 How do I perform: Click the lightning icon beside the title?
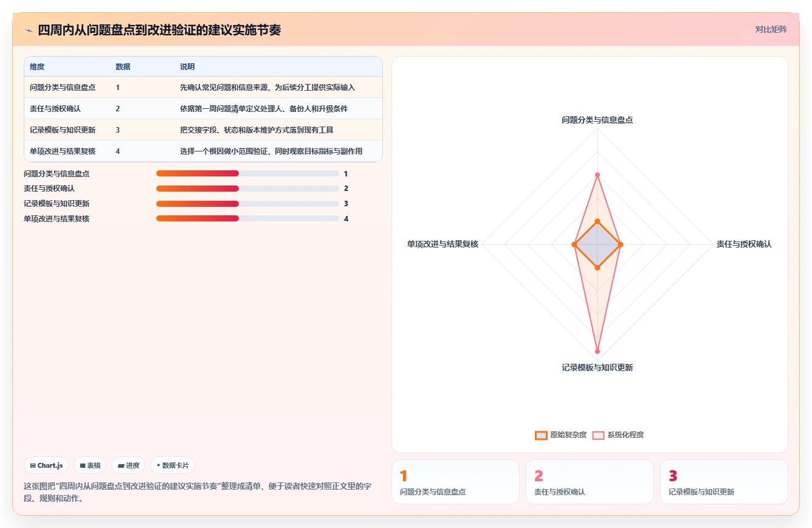(29, 30)
